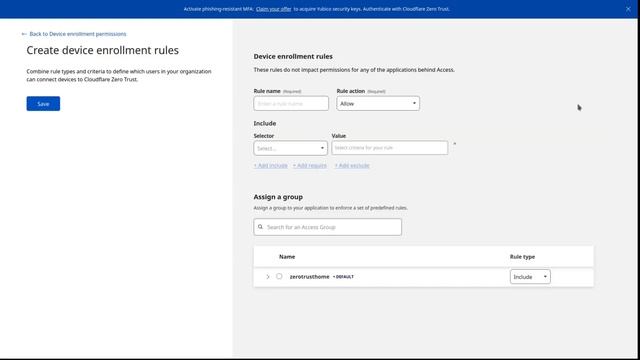The height and width of the screenshot is (360, 640).
Task: Click the Value criteria input field
Action: [389, 148]
